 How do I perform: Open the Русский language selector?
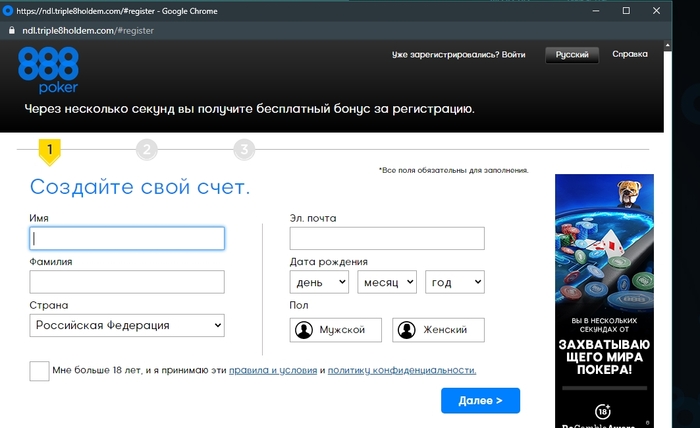click(572, 55)
